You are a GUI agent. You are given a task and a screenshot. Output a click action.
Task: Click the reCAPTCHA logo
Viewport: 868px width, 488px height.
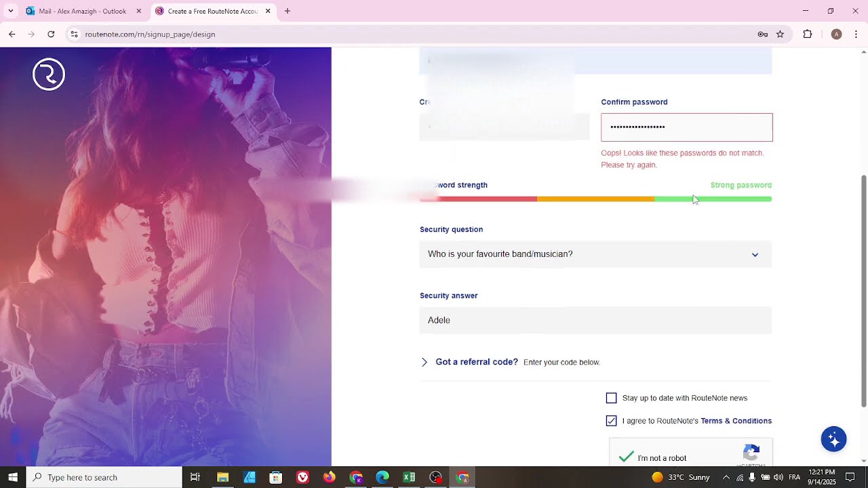click(751, 453)
